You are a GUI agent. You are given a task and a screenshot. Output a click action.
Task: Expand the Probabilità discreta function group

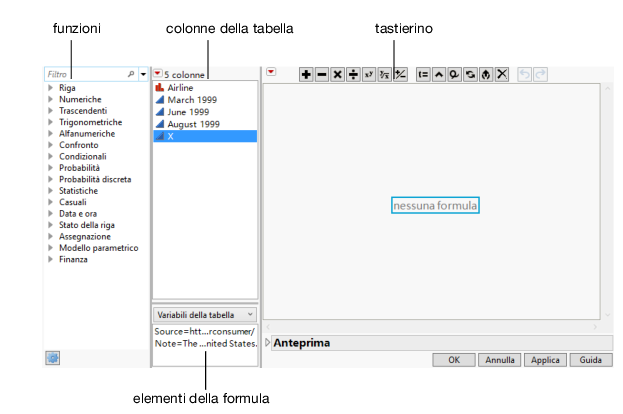tap(50, 179)
